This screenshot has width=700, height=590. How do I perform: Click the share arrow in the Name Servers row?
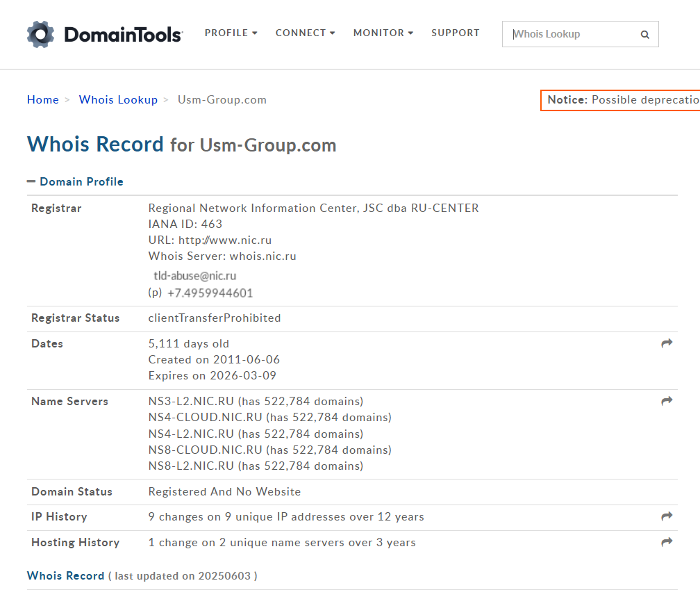tap(667, 400)
